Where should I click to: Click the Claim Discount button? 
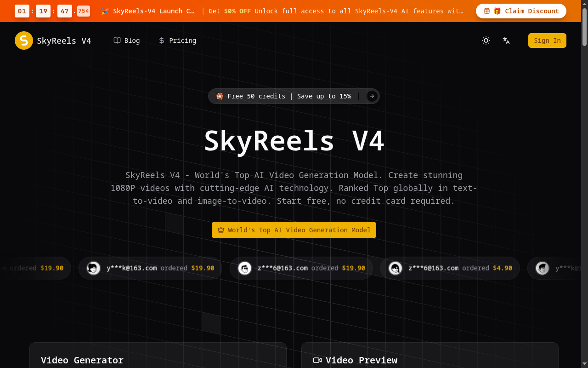tap(521, 11)
